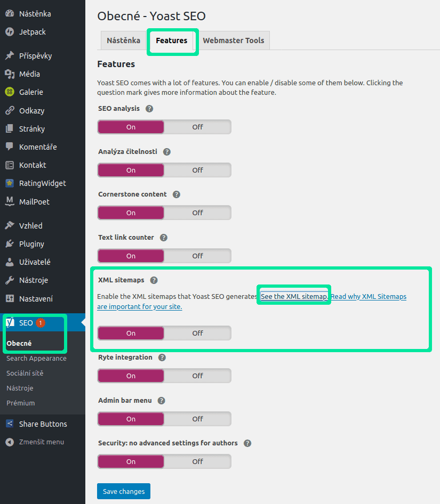
Task: Click the Stránky pages icon
Action: 10,128
